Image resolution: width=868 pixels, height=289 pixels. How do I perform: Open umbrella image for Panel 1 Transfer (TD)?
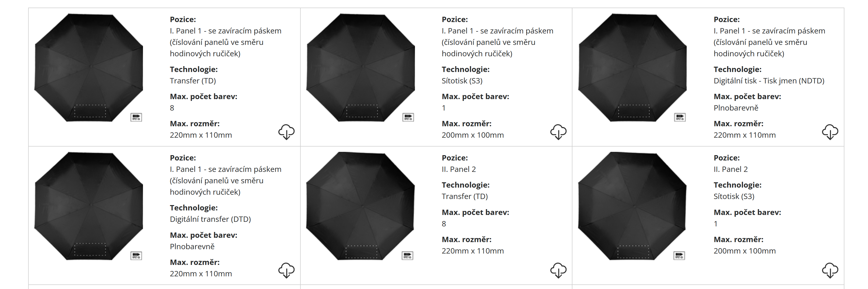coord(89,67)
